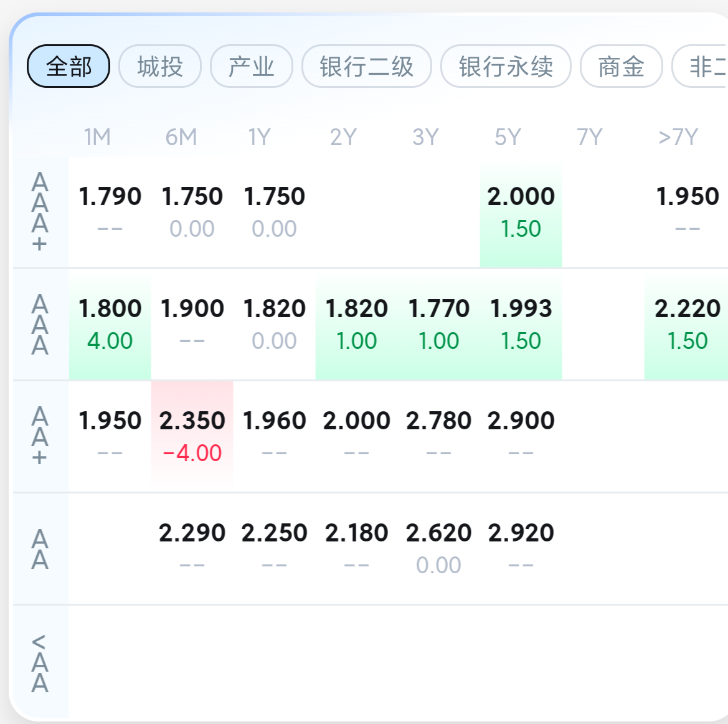Open the highlighted 2.000 yield cell under 5Y
Image resolution: width=728 pixels, height=724 pixels.
coord(521,212)
